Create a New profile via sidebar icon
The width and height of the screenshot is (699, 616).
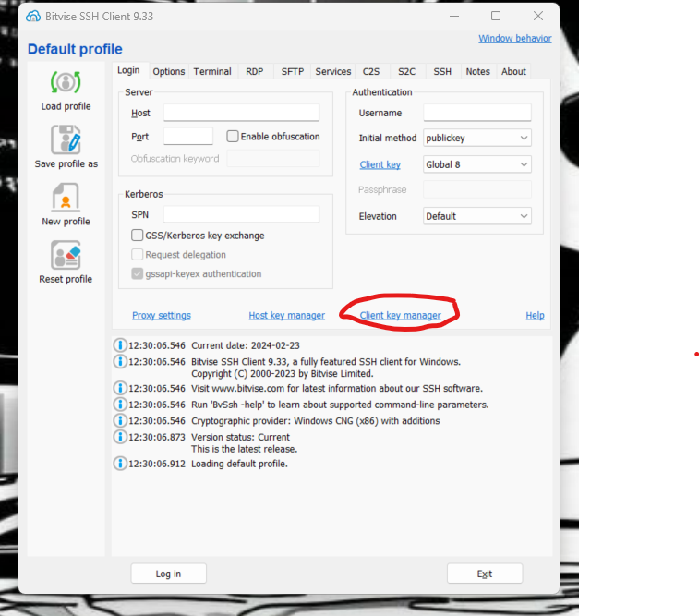(66, 197)
